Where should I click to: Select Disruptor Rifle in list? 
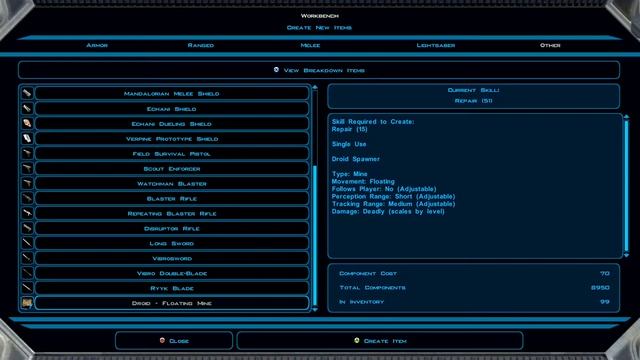tap(172, 228)
